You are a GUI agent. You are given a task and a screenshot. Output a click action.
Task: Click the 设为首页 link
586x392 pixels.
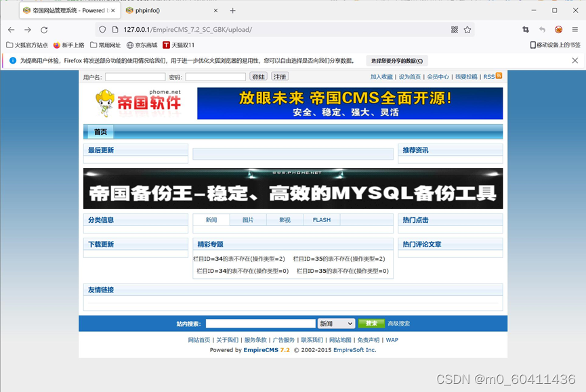click(x=410, y=77)
